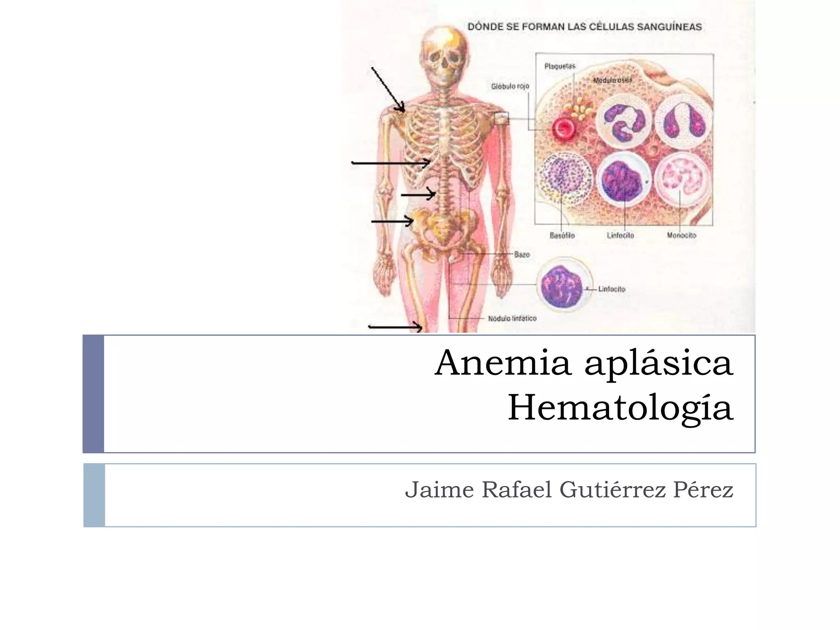Click the standalone Linfocito cell below Bazo
The height and width of the screenshot is (630, 840).
click(564, 285)
